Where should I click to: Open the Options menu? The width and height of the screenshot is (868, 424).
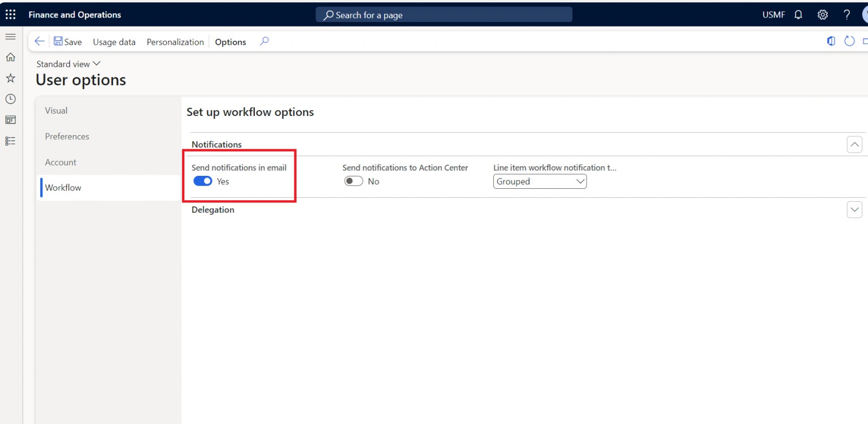coord(230,42)
